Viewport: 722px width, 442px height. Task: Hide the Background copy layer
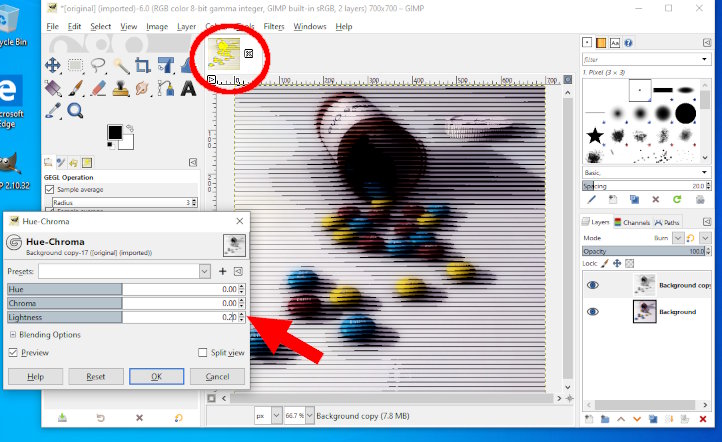tap(593, 285)
